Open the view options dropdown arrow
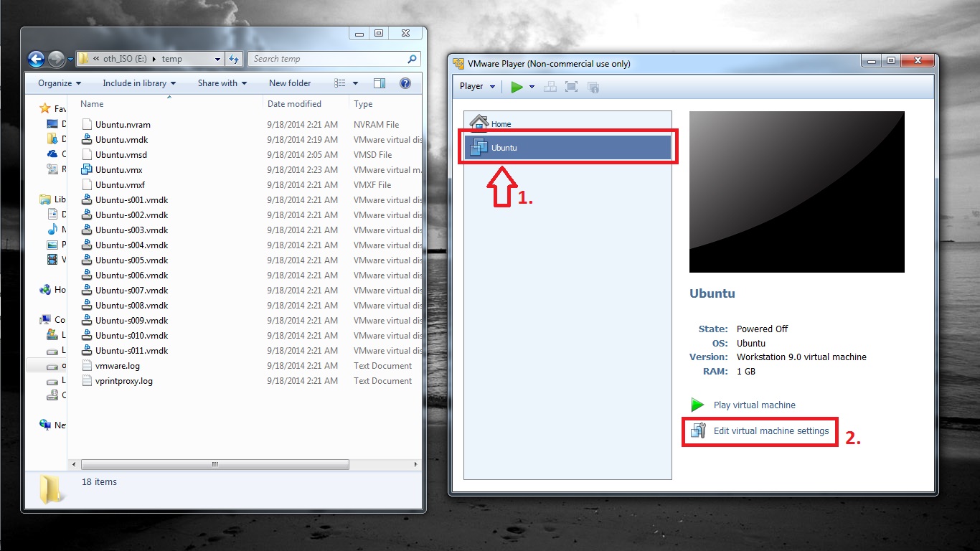Image resolution: width=980 pixels, height=551 pixels. 355,83
